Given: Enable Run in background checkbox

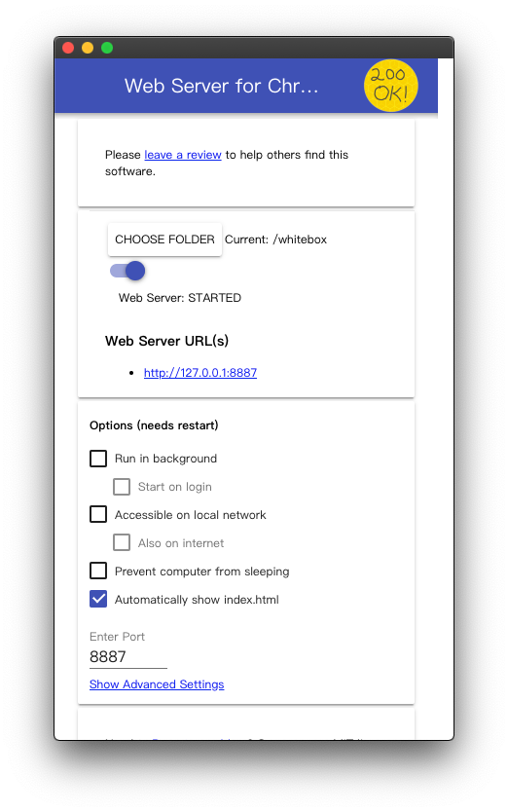Looking at the screenshot, I should (x=98, y=459).
